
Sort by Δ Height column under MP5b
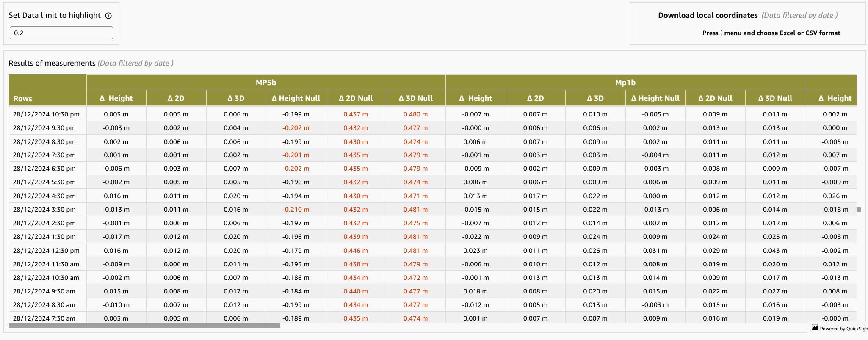pyautogui.click(x=116, y=98)
